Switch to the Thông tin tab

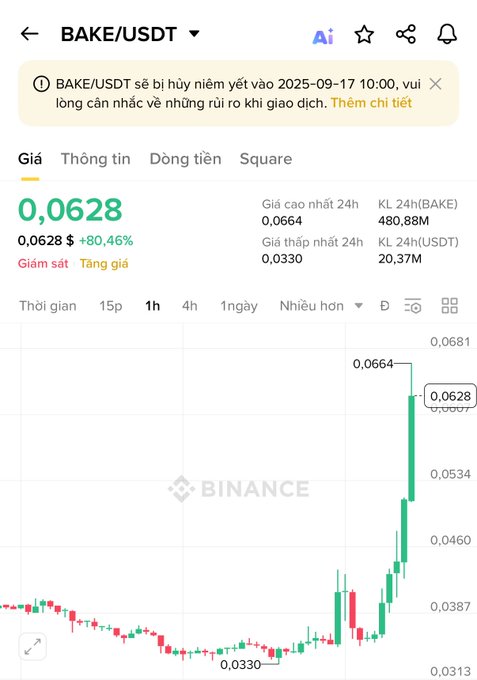click(95, 159)
